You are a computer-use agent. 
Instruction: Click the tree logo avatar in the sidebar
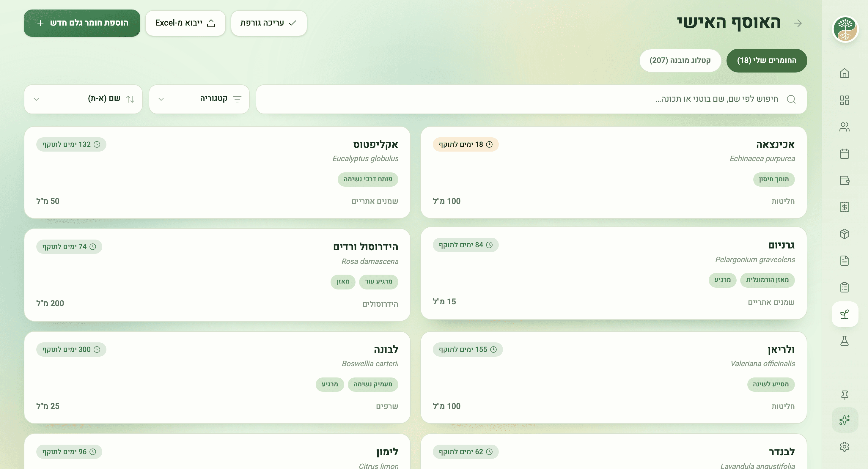(845, 30)
